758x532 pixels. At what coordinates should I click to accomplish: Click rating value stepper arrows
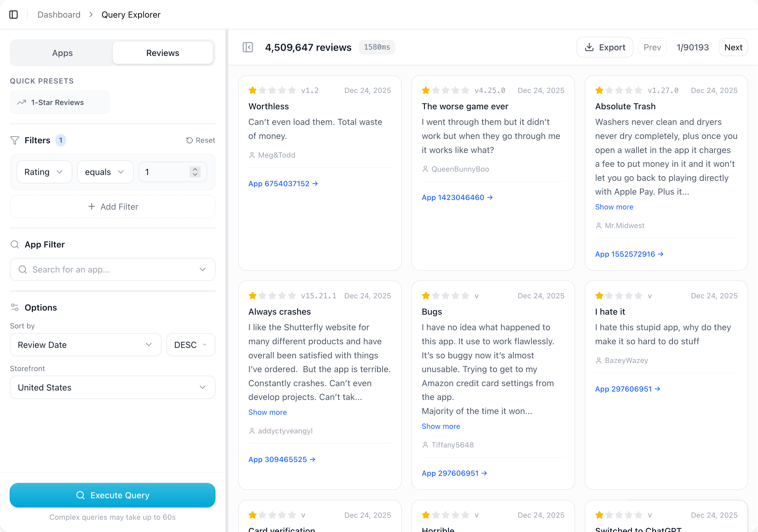195,172
